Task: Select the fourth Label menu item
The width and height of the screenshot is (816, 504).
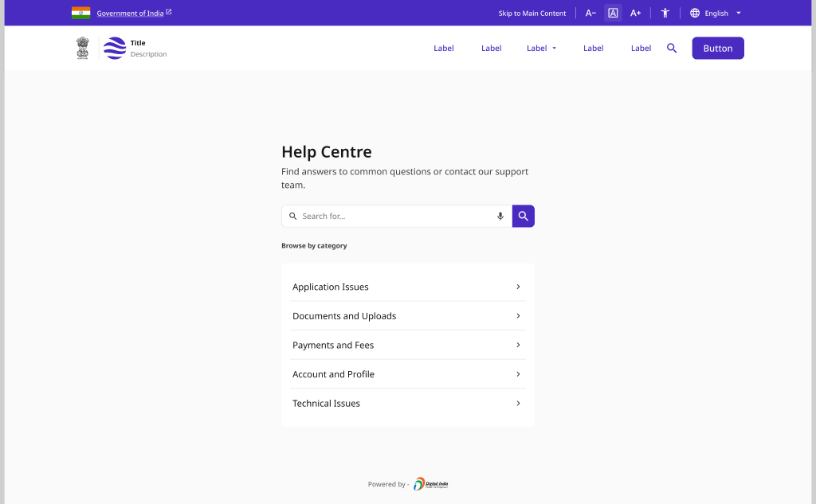Action: [x=593, y=48]
